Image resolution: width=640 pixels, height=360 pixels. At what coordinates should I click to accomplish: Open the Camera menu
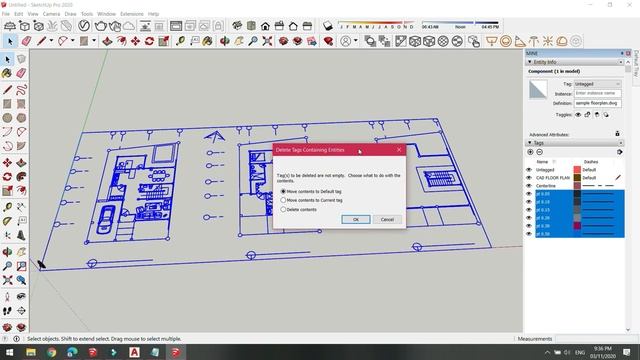(51, 14)
